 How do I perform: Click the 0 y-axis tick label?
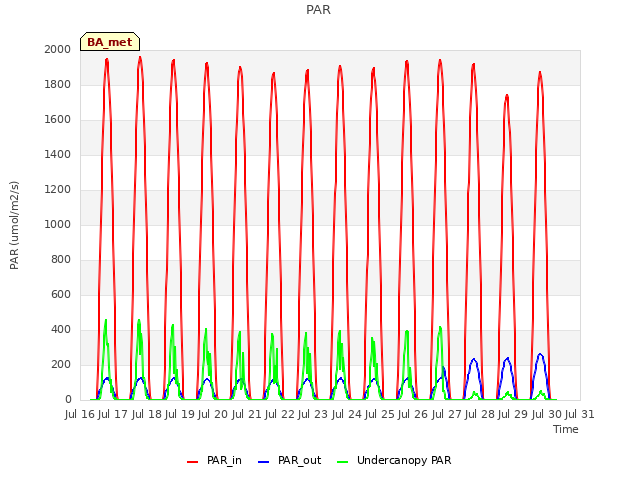(68, 400)
